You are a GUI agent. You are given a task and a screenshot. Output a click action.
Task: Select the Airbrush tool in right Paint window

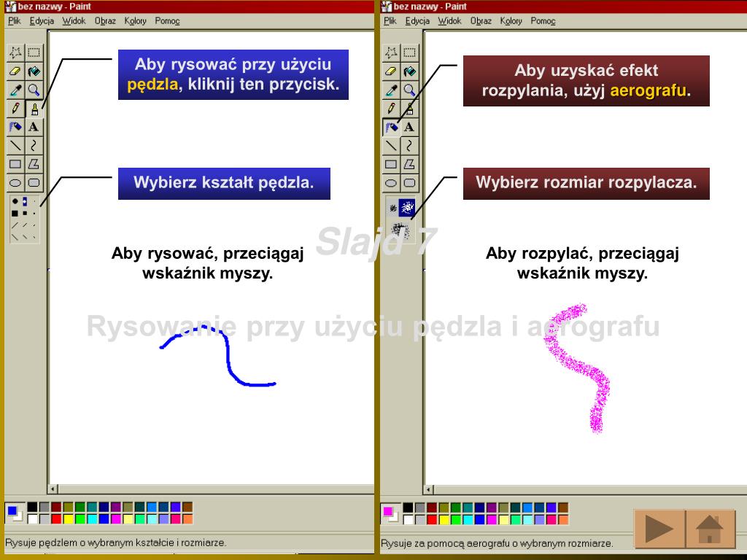(391, 127)
